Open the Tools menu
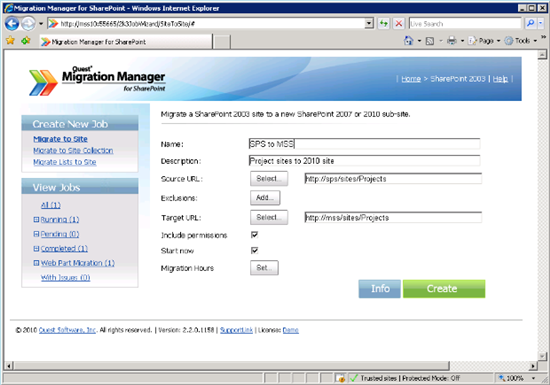This screenshot has width=550, height=385. point(521,41)
